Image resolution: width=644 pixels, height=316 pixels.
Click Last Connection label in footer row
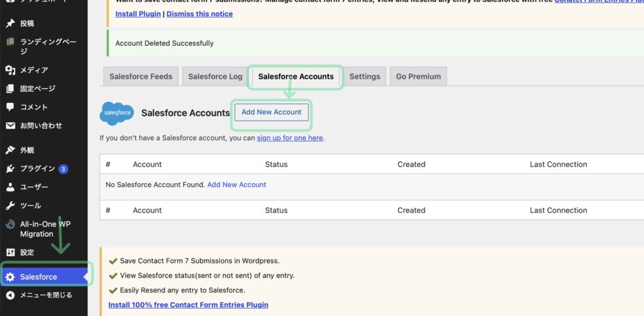[558, 210]
